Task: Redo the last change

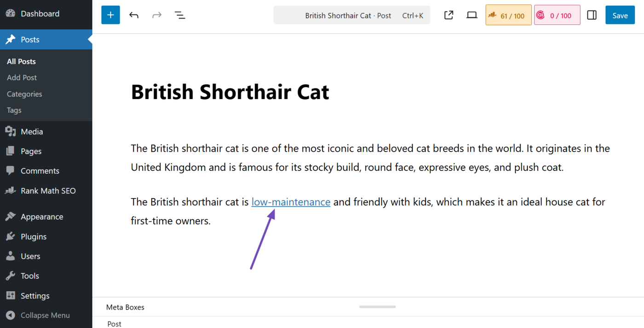Action: click(157, 15)
